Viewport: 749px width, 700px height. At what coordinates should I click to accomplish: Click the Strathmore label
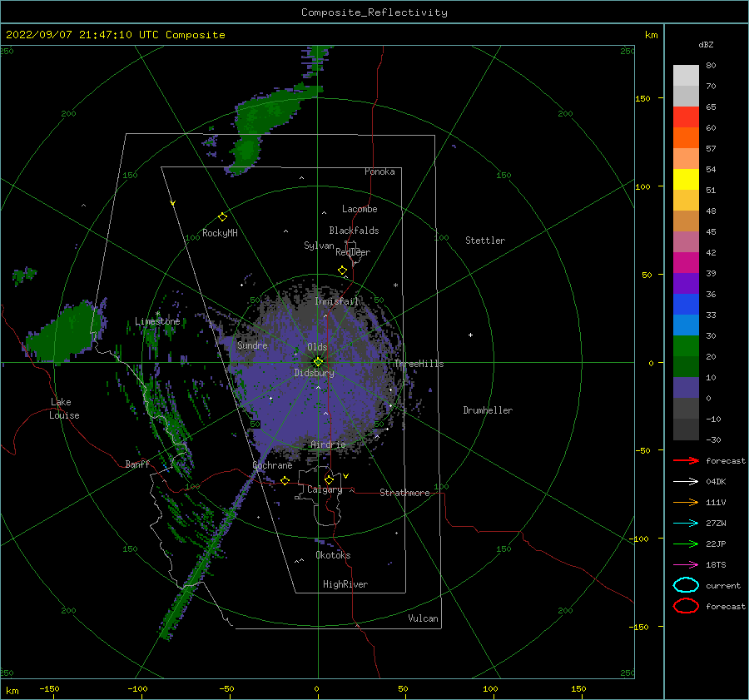(x=404, y=493)
